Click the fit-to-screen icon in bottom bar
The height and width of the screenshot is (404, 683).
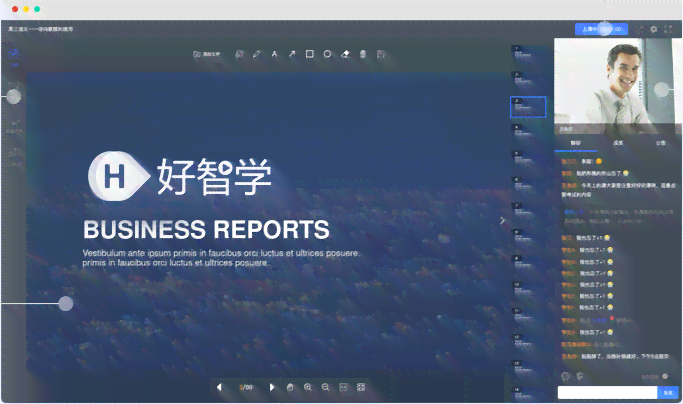point(361,387)
